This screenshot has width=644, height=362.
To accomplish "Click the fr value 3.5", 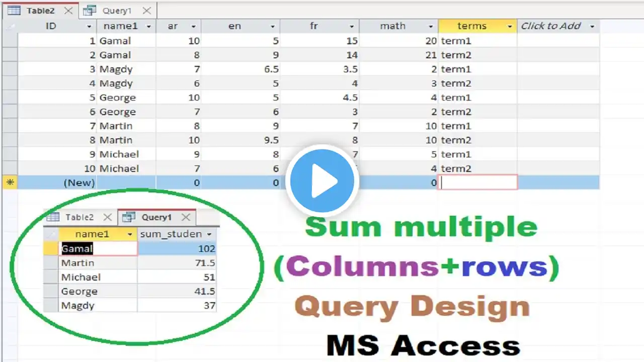I will [x=351, y=69].
